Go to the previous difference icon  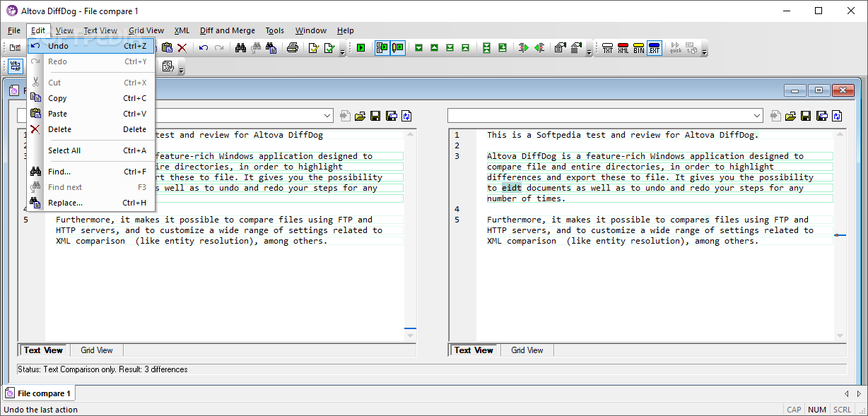pos(434,47)
